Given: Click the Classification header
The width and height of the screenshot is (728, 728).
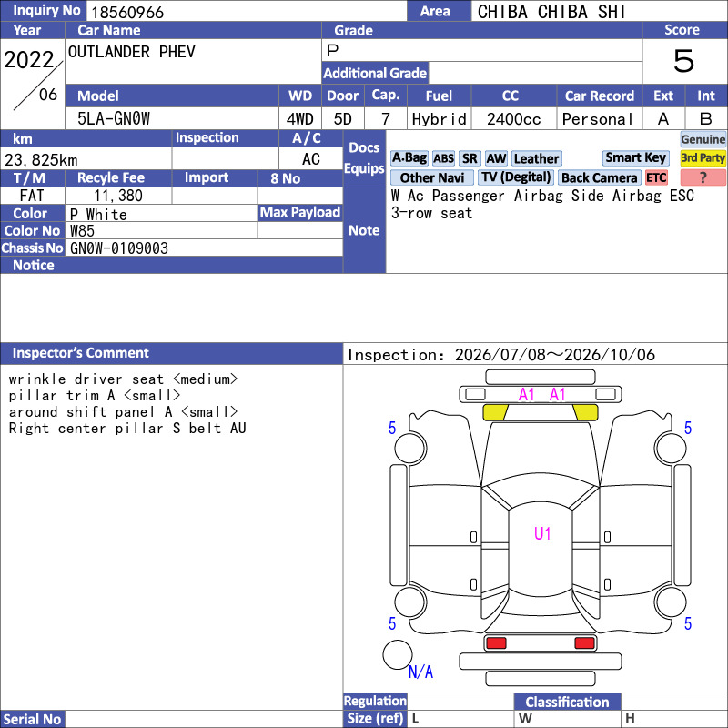Looking at the screenshot, I should pos(567,702).
